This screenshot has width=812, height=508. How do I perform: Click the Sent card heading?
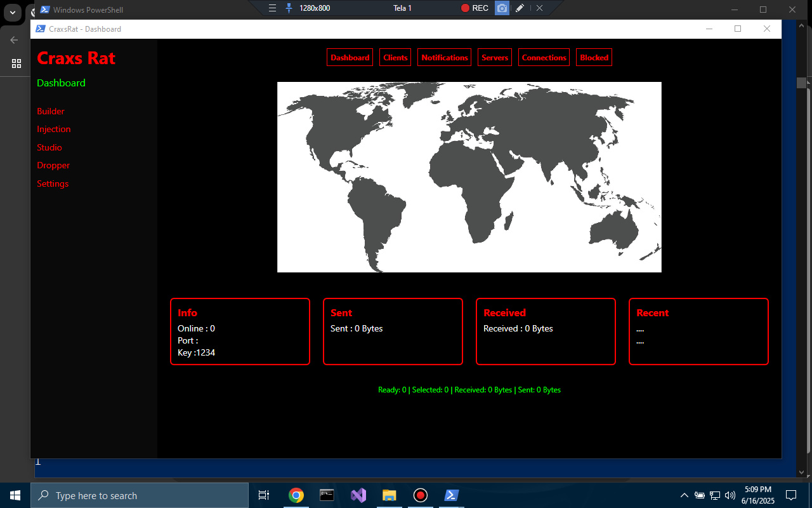coord(341,313)
